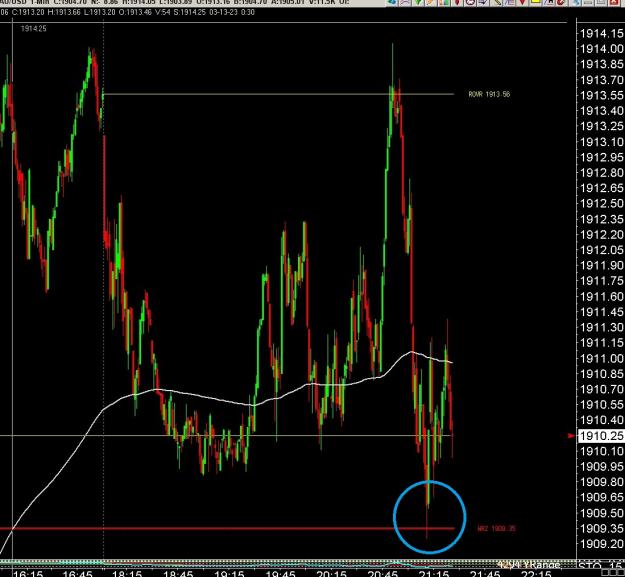
Task: Click the O:1913.46 open value in header
Action: (x=135, y=12)
